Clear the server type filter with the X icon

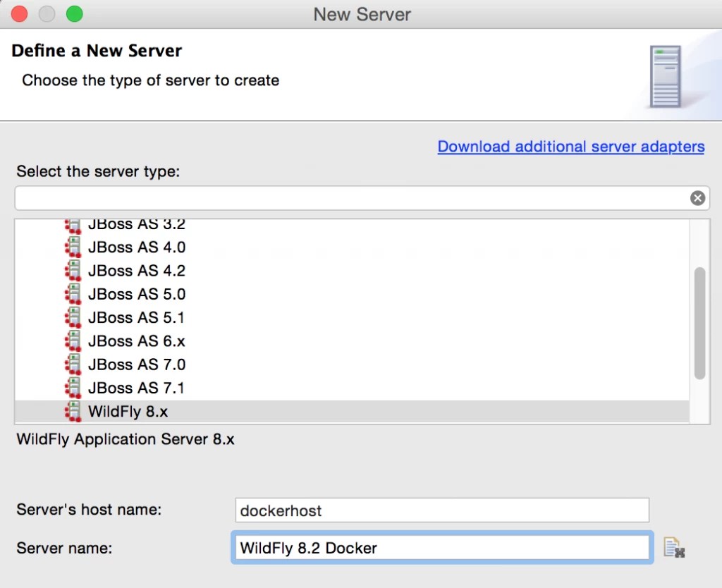[697, 198]
